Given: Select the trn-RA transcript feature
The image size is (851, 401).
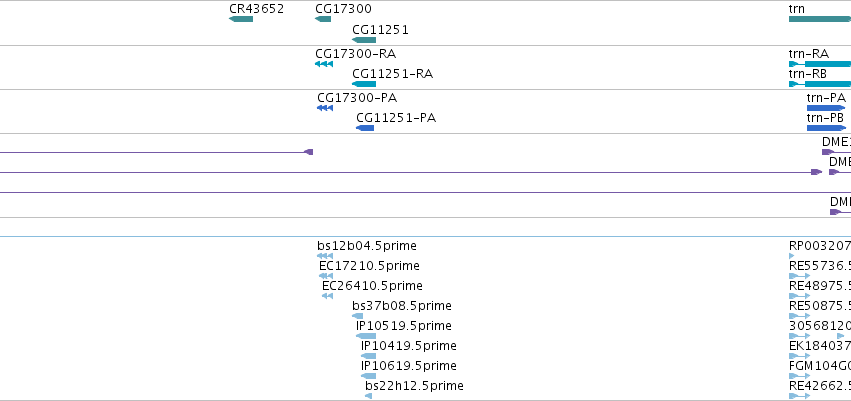Looking at the screenshot, I should coord(820,64).
